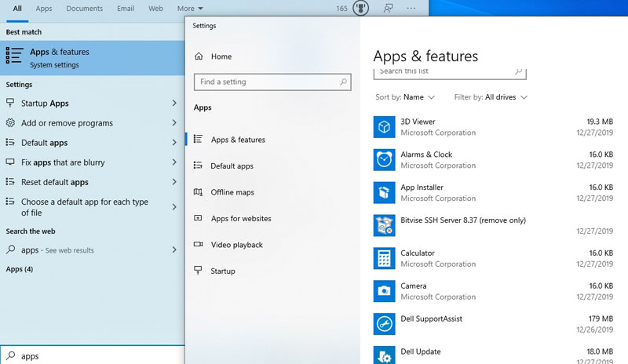Viewport: 628px width, 364px height.
Task: Select the Alarms & Clock entry in app list
Action: (494, 160)
